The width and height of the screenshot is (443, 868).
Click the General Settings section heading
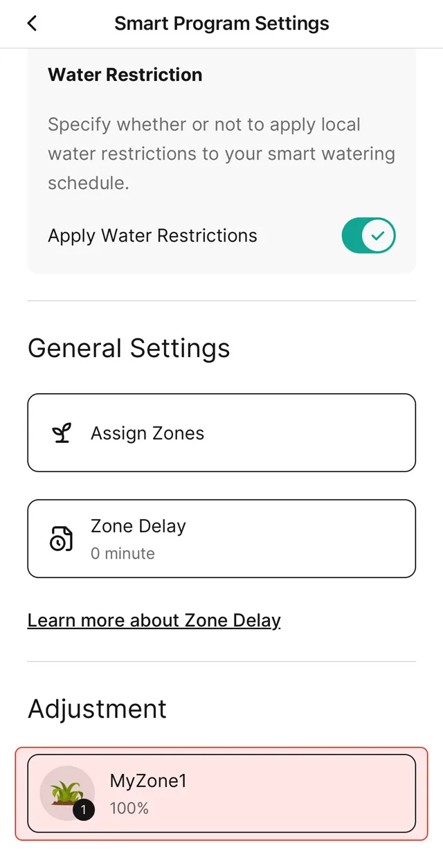click(129, 348)
